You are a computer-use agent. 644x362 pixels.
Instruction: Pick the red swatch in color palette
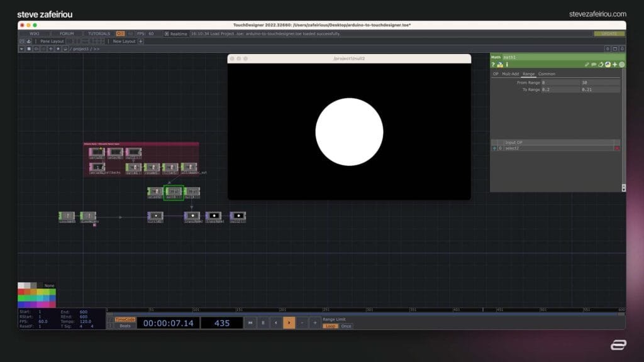pyautogui.click(x=21, y=292)
